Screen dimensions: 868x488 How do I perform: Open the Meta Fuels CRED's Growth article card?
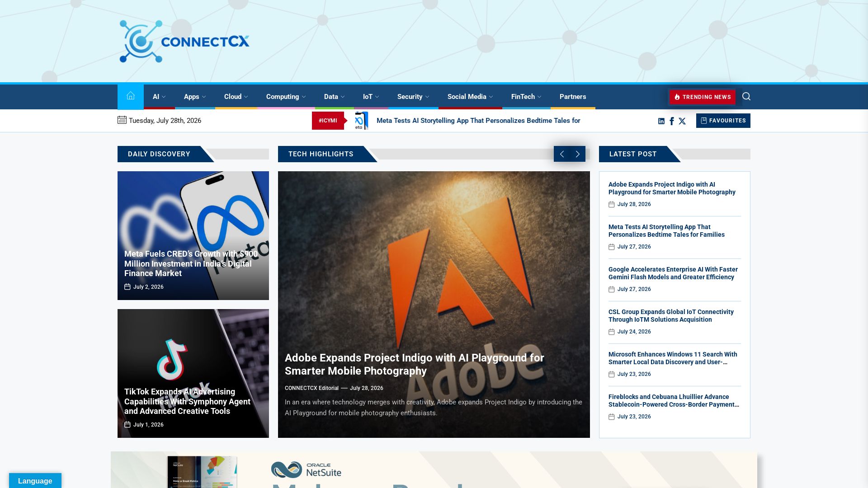pos(193,235)
